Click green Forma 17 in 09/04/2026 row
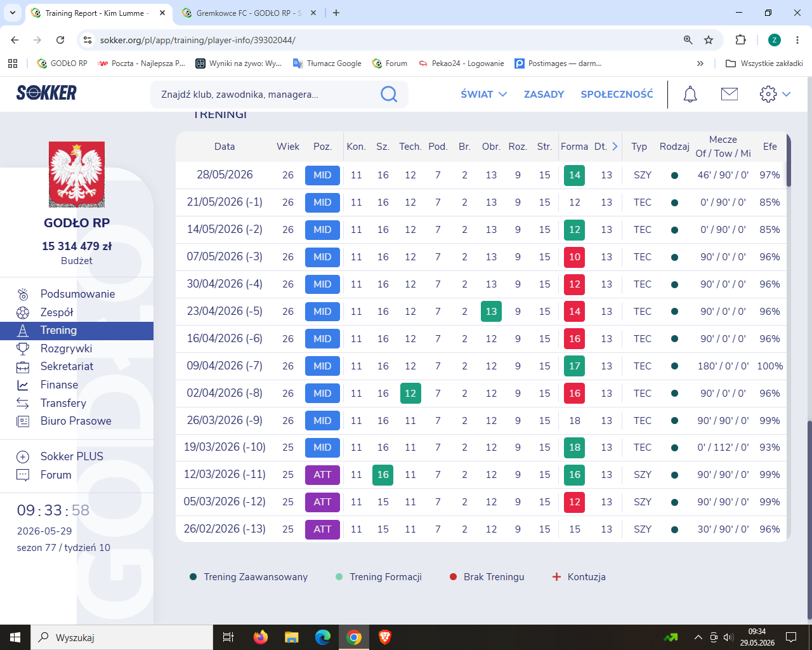 pyautogui.click(x=575, y=366)
